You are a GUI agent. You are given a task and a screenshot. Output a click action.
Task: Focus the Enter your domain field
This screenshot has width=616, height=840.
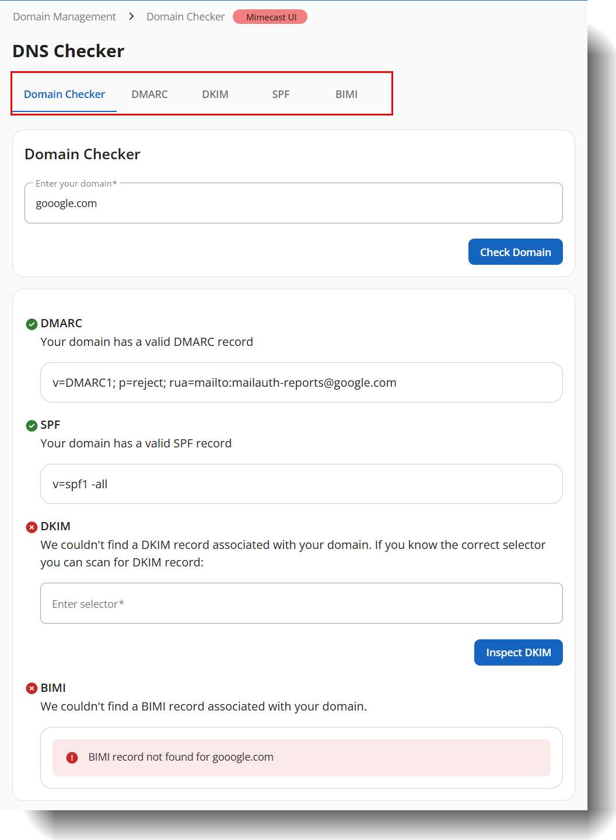293,204
